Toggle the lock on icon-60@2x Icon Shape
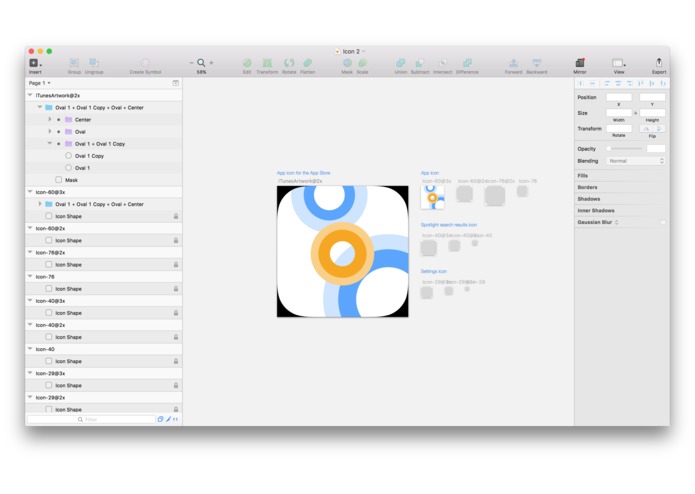Screen dimensions: 695x494 click(176, 240)
